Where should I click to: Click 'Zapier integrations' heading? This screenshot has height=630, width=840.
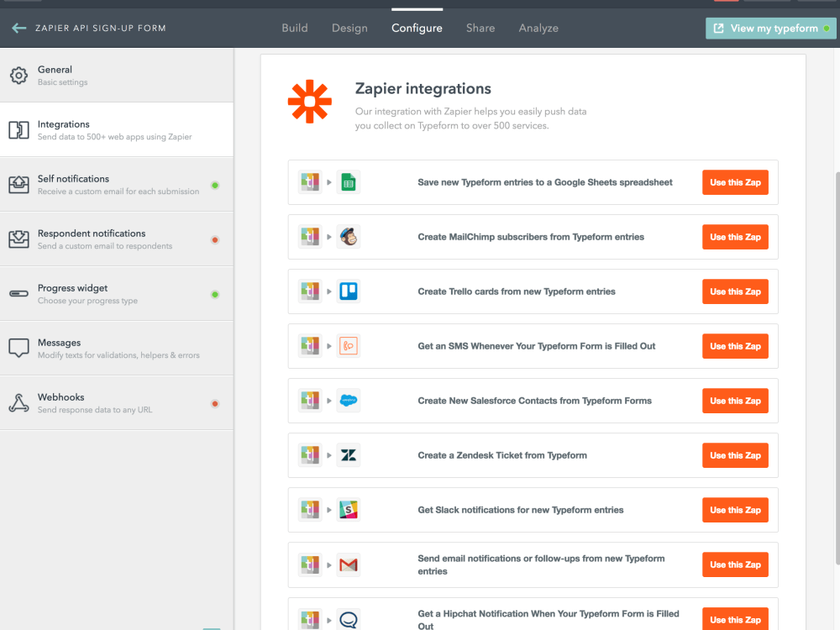(423, 88)
